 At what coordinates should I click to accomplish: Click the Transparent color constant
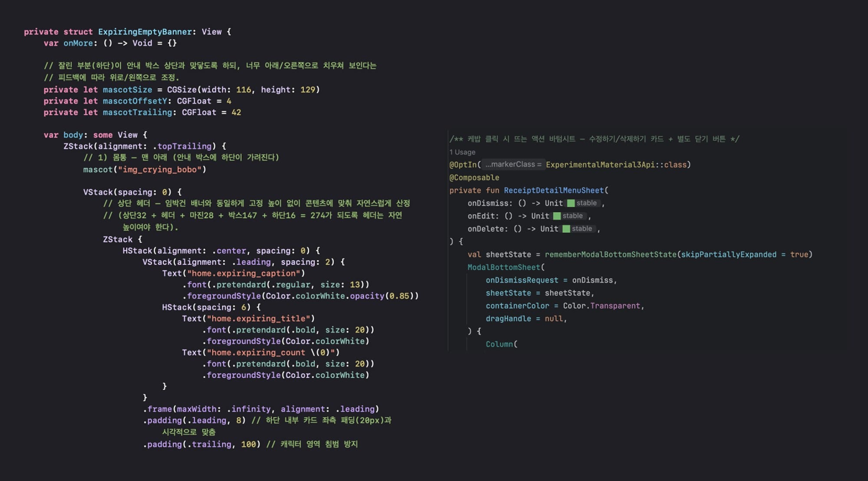point(615,306)
